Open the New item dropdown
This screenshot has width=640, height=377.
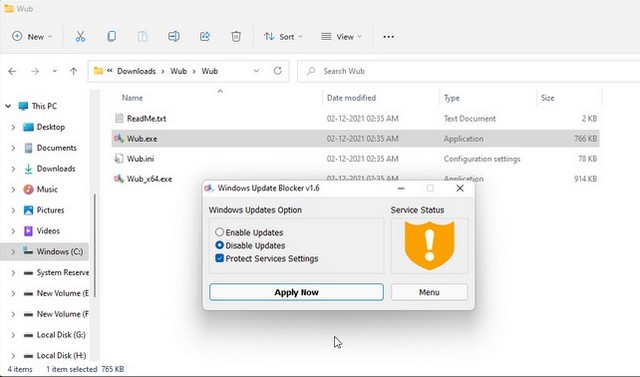32,37
